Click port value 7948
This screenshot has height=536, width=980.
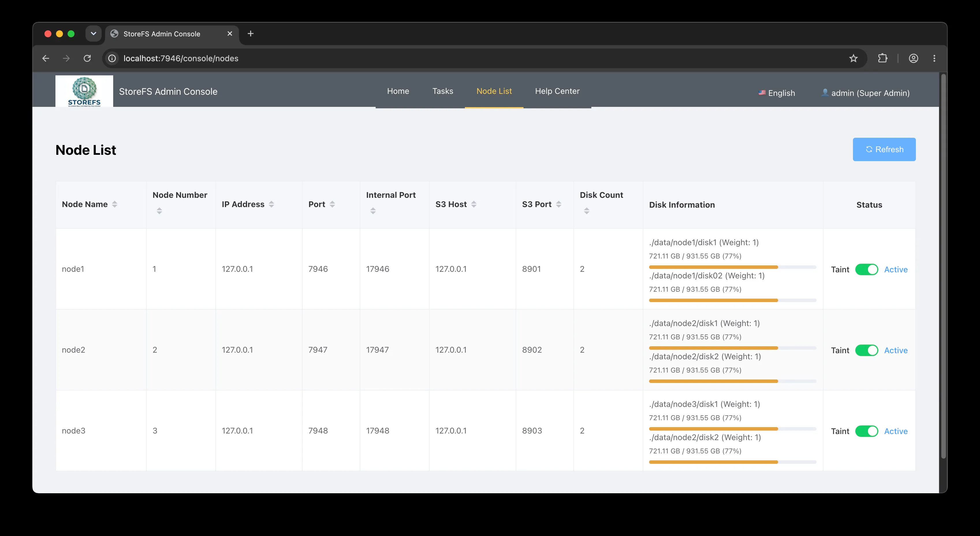(318, 431)
